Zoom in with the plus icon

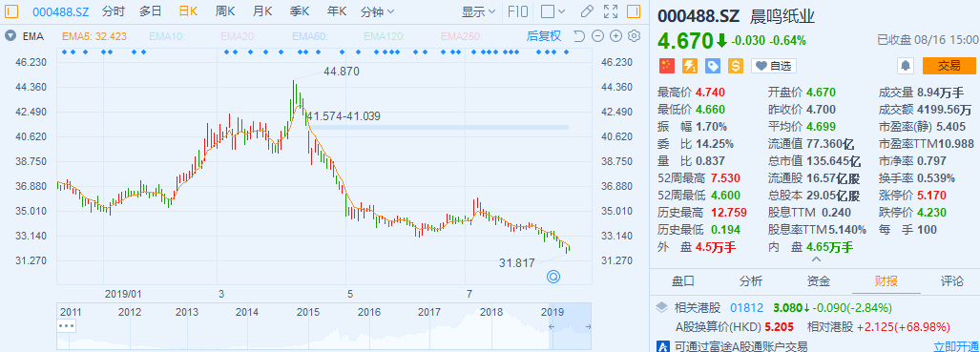click(x=615, y=36)
